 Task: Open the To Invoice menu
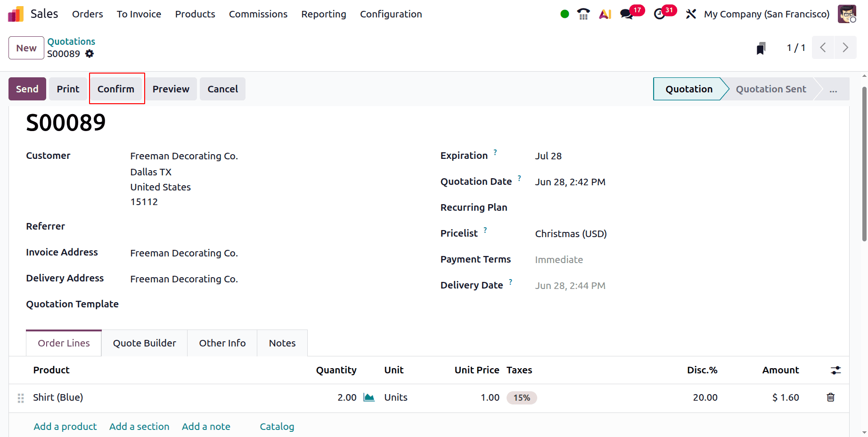(139, 14)
